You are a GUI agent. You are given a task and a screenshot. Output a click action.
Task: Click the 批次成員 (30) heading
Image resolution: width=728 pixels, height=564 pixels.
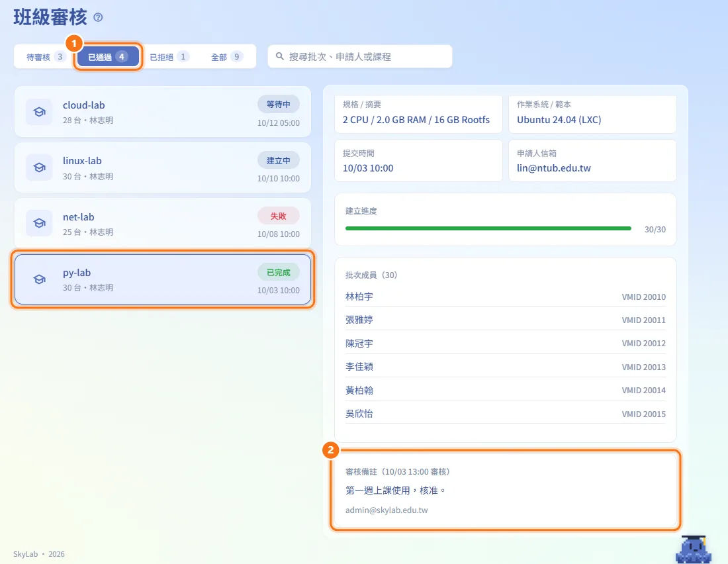point(371,275)
